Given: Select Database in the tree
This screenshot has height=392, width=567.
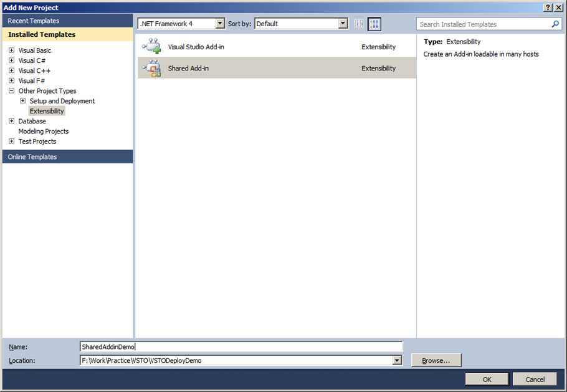Looking at the screenshot, I should click(32, 121).
